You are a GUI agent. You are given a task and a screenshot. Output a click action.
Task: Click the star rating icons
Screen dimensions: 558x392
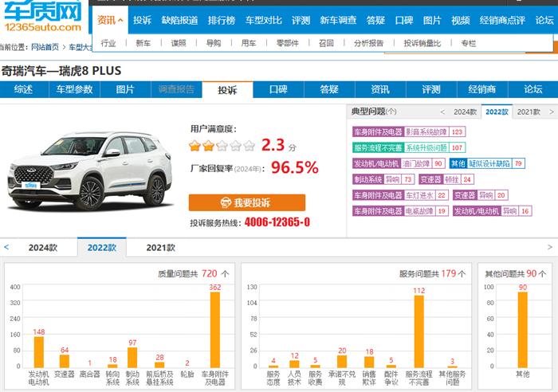[x=222, y=146]
